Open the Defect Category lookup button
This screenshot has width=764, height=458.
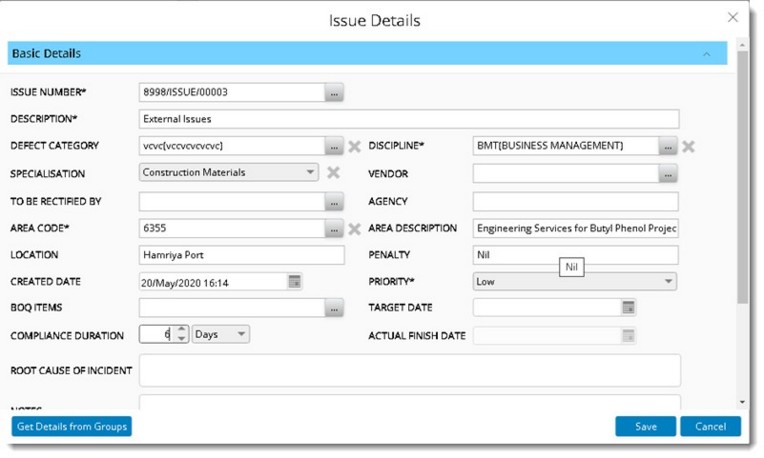click(x=334, y=147)
